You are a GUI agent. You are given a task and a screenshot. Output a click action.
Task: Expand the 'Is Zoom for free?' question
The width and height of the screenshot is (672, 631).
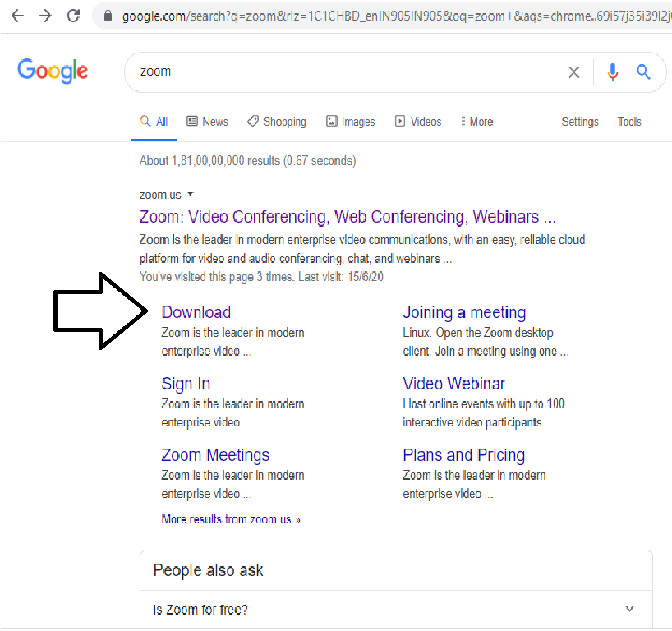pos(629,608)
